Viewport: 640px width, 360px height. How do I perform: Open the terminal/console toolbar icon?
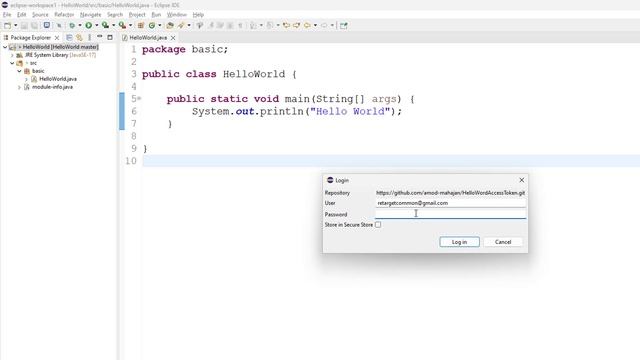click(47, 25)
